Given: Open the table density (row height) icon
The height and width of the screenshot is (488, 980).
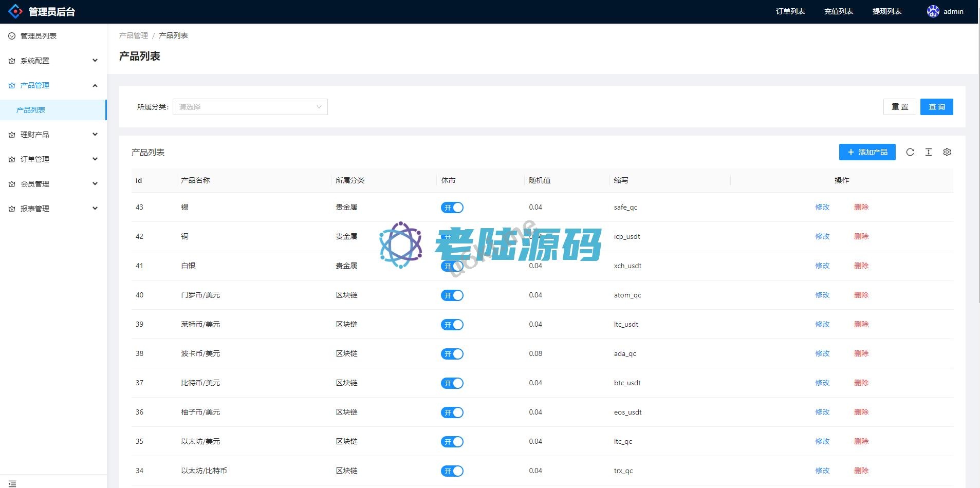Looking at the screenshot, I should pyautogui.click(x=928, y=152).
